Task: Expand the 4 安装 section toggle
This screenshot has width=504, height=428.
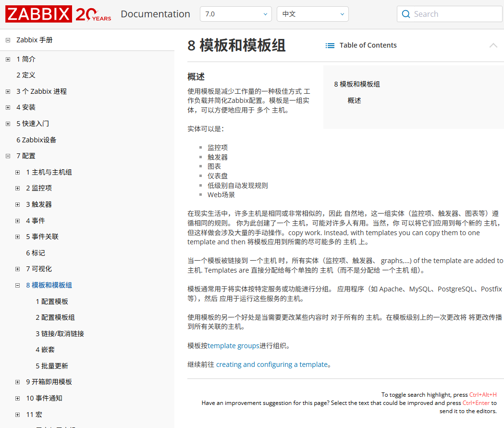Action: click(x=8, y=107)
